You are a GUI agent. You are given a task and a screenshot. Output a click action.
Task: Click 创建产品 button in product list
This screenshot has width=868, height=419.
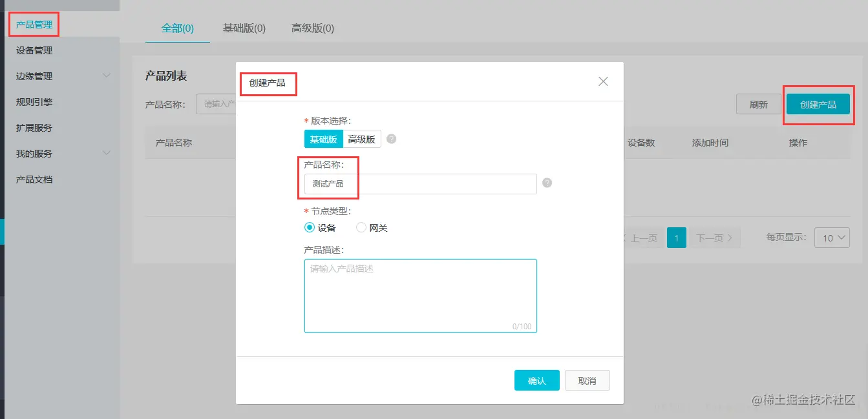pyautogui.click(x=818, y=105)
